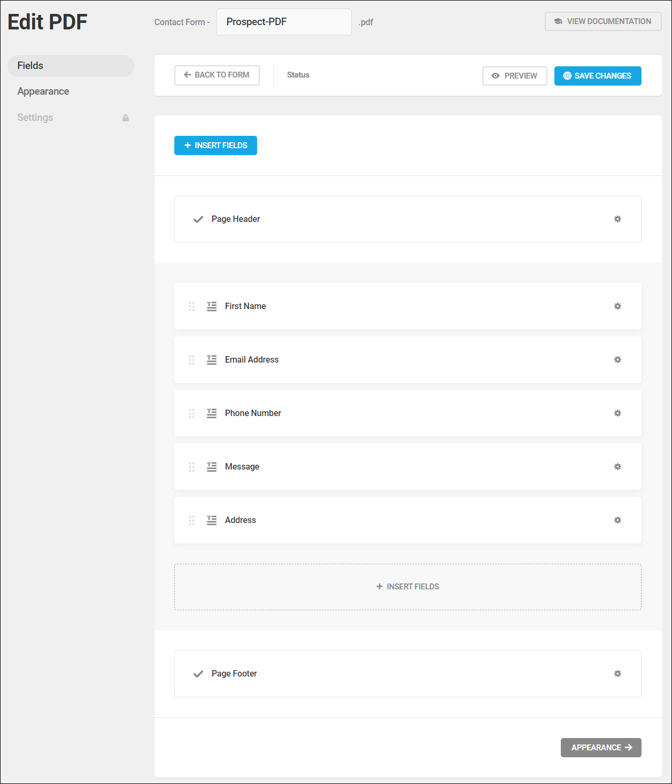Click the lock icon next to Settings
This screenshot has width=672, height=784.
pyautogui.click(x=126, y=118)
